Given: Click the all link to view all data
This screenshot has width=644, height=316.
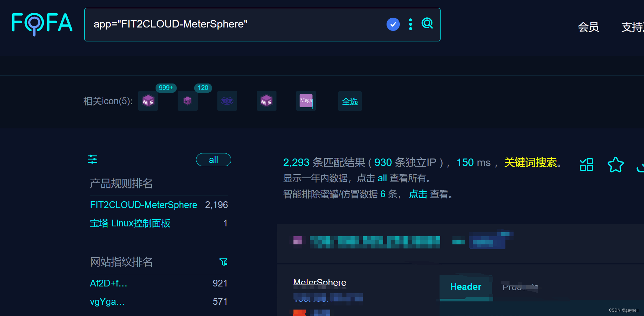Looking at the screenshot, I should coord(382,178).
